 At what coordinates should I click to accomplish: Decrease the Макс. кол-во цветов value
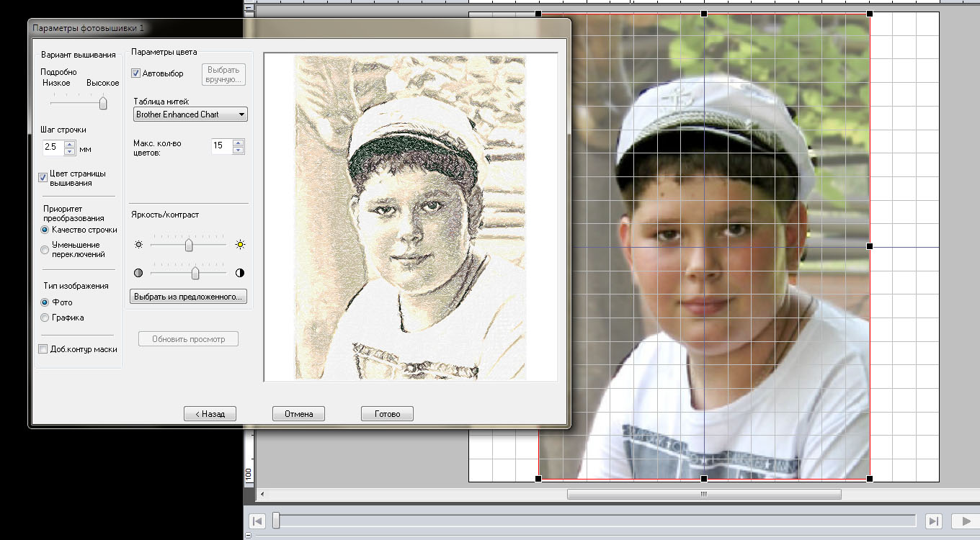tap(239, 150)
